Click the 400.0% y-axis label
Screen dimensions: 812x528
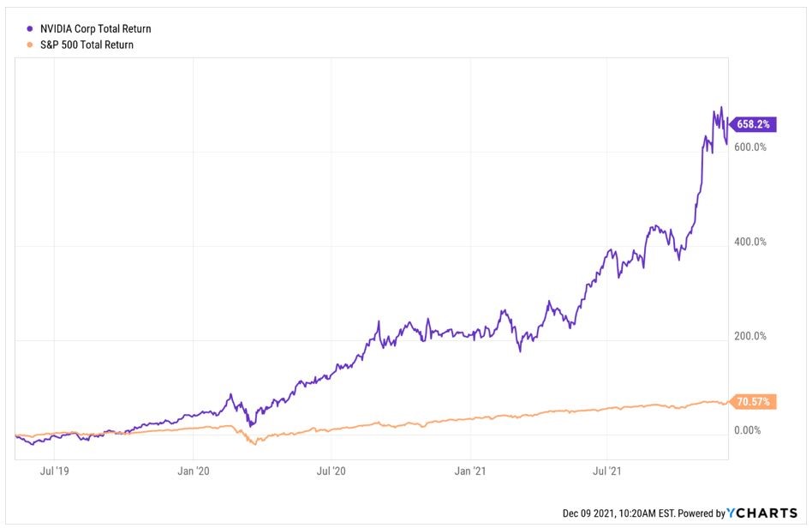(x=751, y=242)
